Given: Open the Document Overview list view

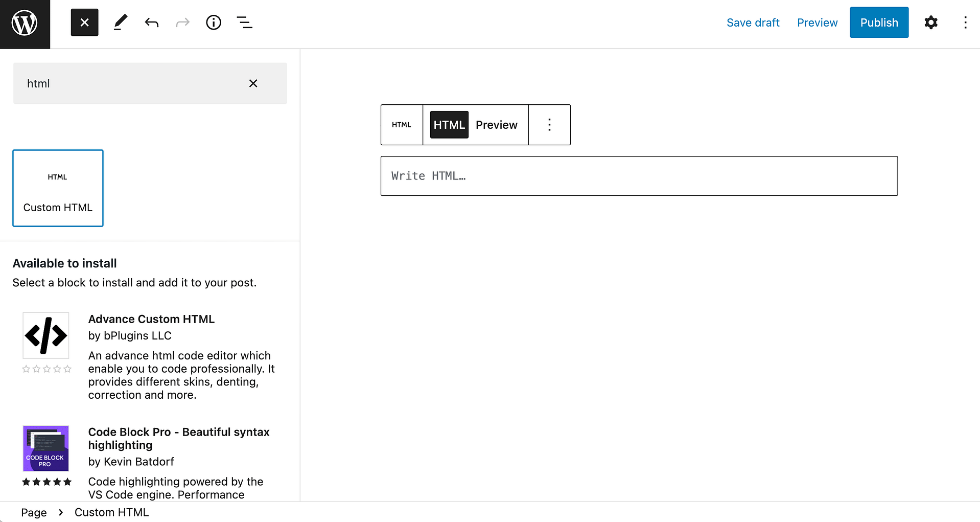Looking at the screenshot, I should [244, 22].
